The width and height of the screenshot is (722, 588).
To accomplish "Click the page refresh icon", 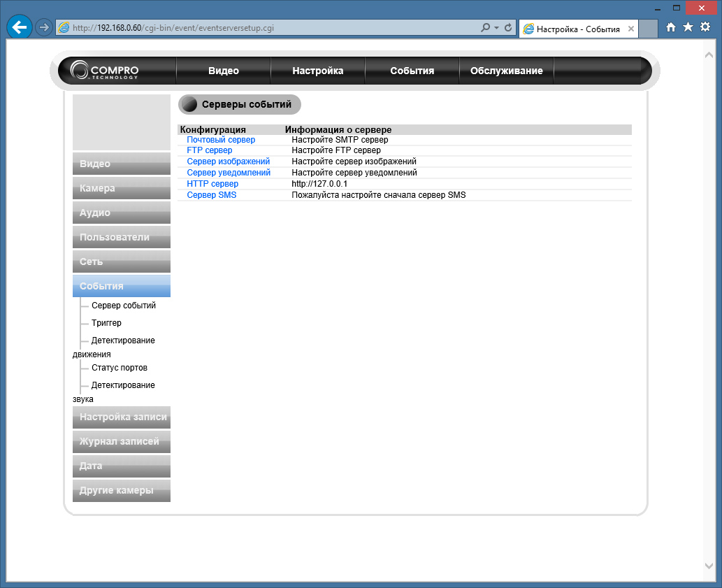I will [x=508, y=28].
